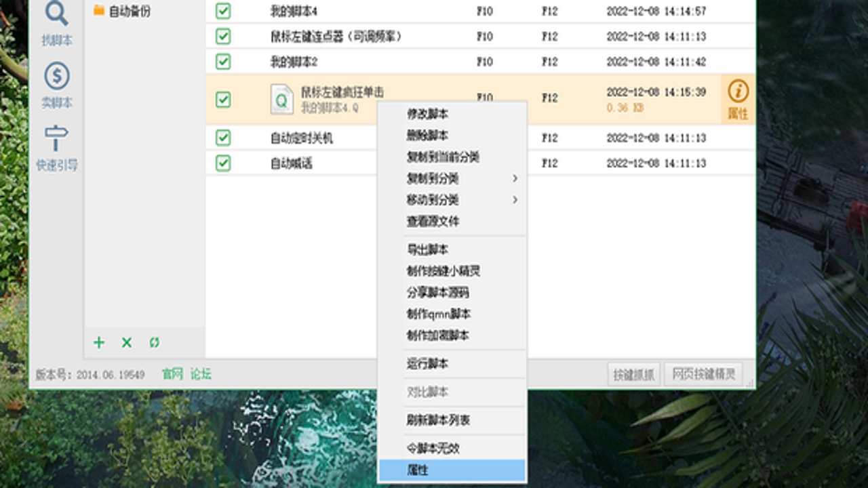Select the 自动备份 folder

pos(122,10)
